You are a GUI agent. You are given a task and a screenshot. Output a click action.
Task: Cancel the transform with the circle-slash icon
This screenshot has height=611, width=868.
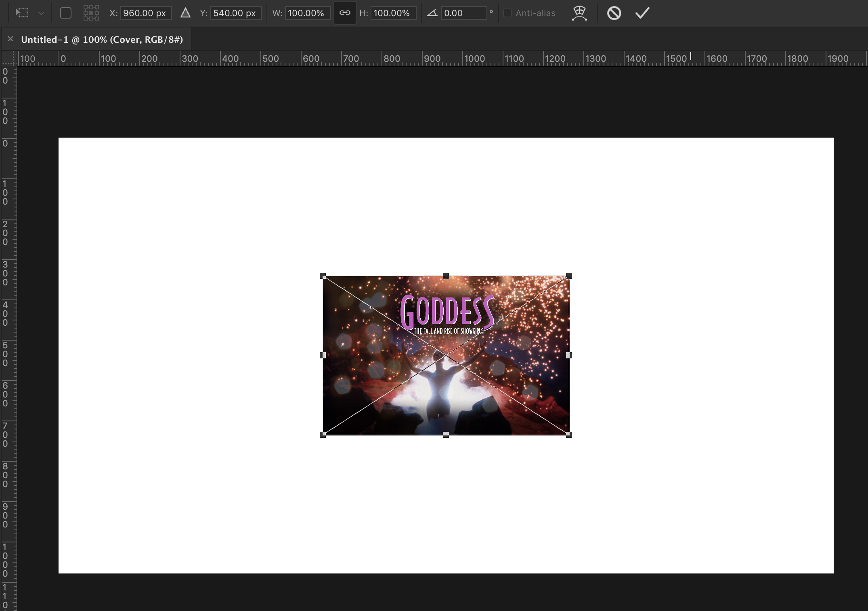click(x=614, y=13)
